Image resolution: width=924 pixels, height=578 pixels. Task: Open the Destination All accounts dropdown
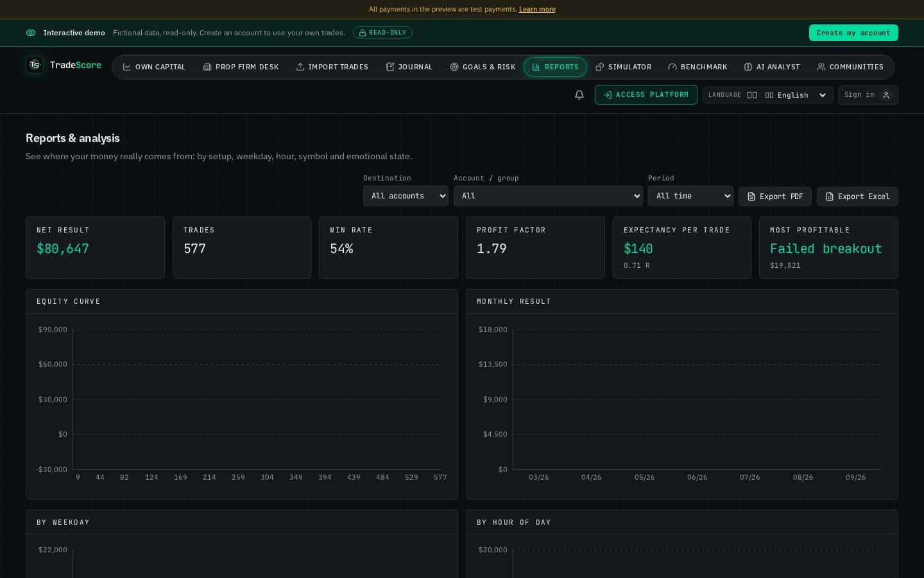(406, 196)
